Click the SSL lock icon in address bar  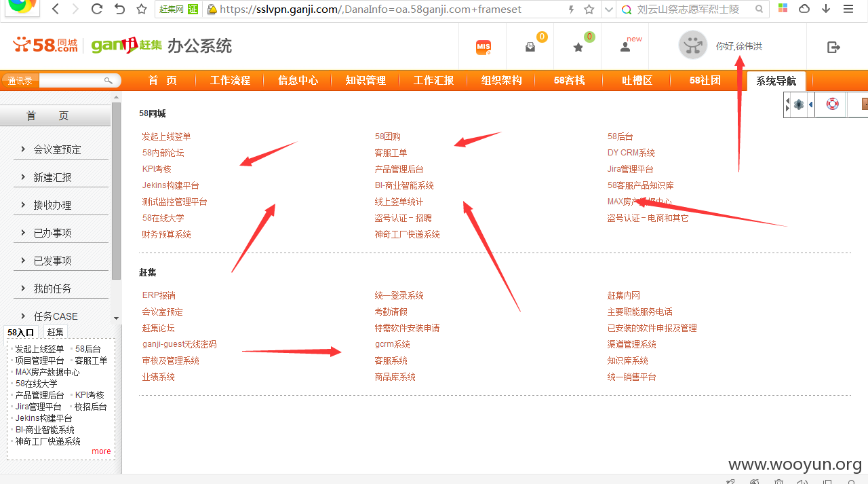coord(212,10)
